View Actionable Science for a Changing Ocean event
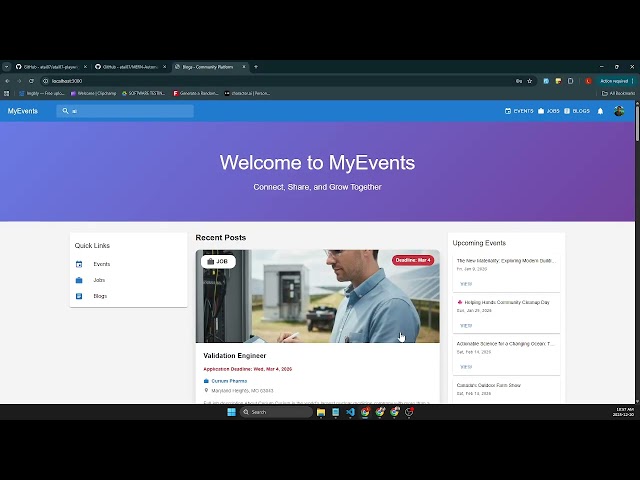640x480 pixels. point(466,367)
